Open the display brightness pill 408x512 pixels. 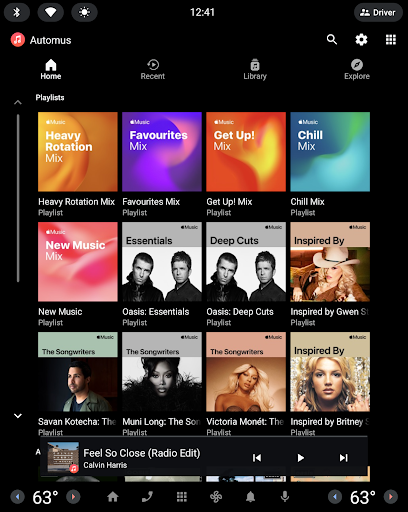(x=84, y=12)
